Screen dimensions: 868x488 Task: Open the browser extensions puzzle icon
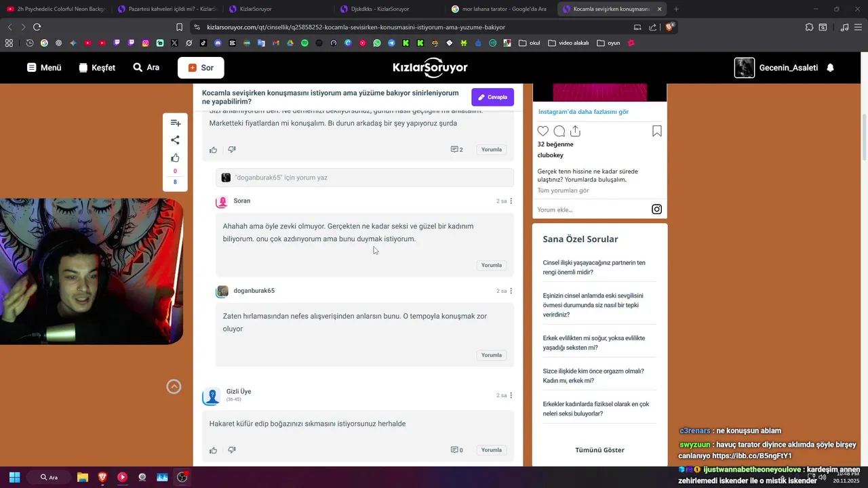point(809,27)
